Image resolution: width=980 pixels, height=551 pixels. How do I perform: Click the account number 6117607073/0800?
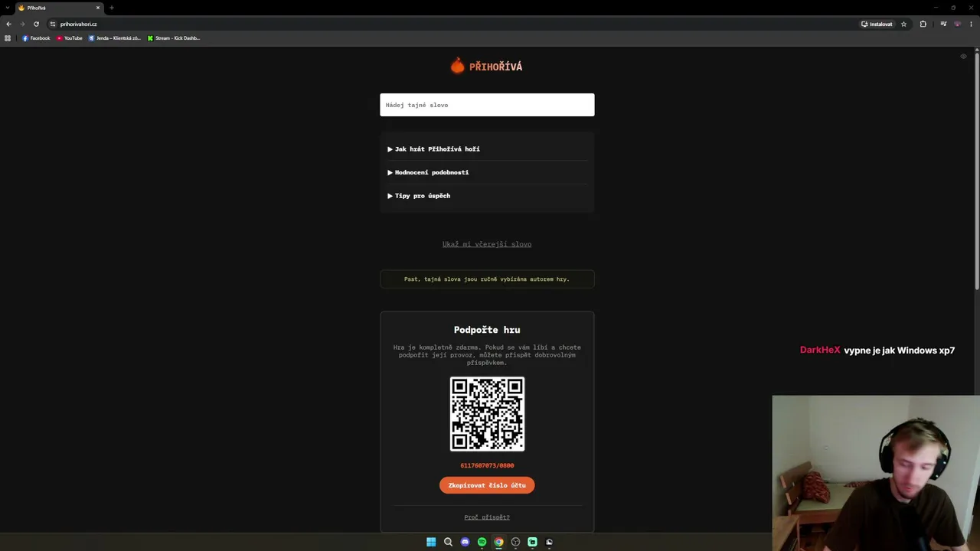pyautogui.click(x=487, y=465)
